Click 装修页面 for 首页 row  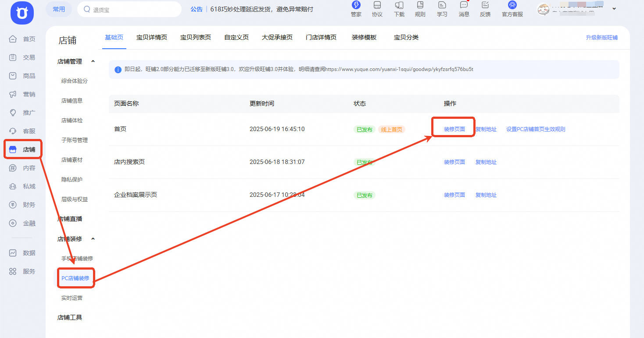[454, 129]
